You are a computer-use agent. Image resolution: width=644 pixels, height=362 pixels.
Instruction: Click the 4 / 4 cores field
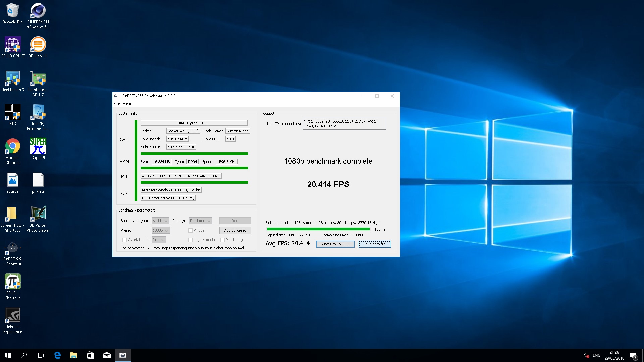click(x=230, y=139)
